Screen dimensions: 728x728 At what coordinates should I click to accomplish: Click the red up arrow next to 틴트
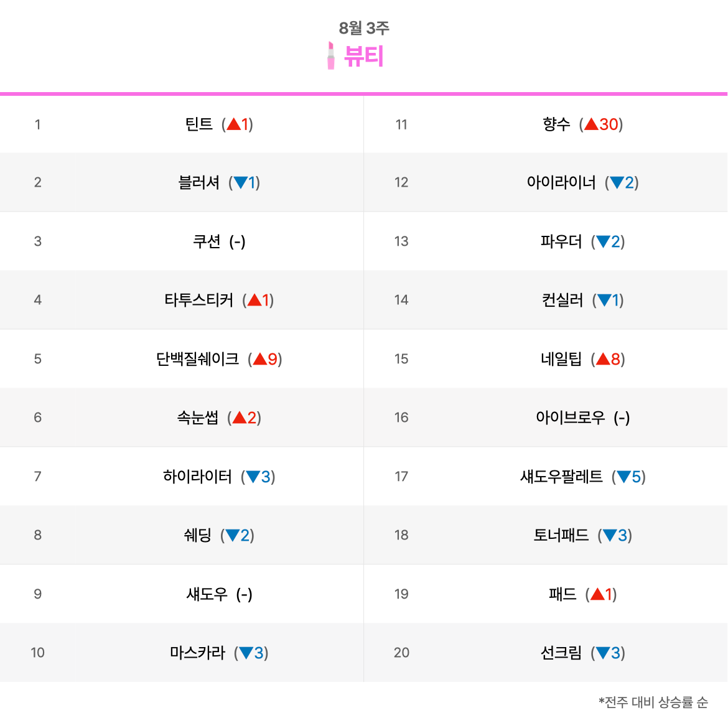tap(234, 124)
